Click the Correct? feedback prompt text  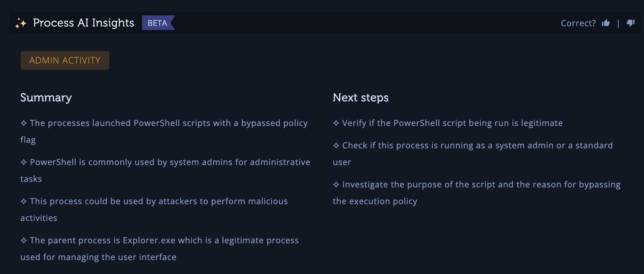click(x=578, y=23)
